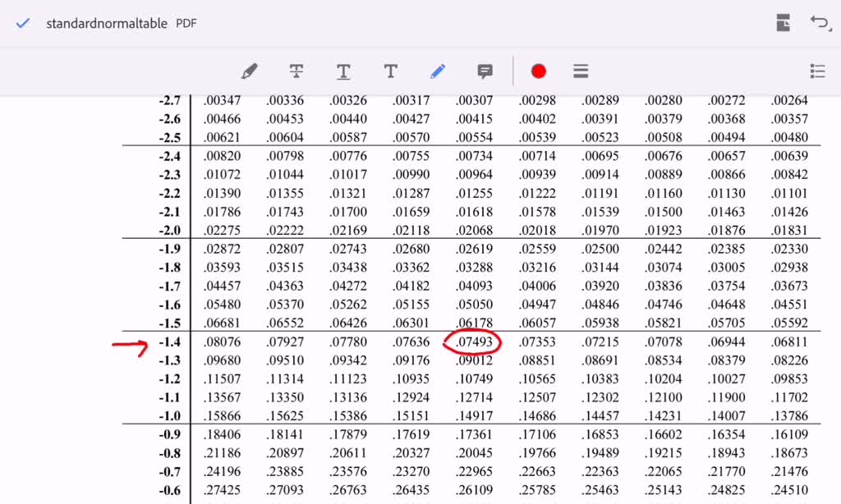
Task: Open the line thickness menu
Action: (x=581, y=71)
